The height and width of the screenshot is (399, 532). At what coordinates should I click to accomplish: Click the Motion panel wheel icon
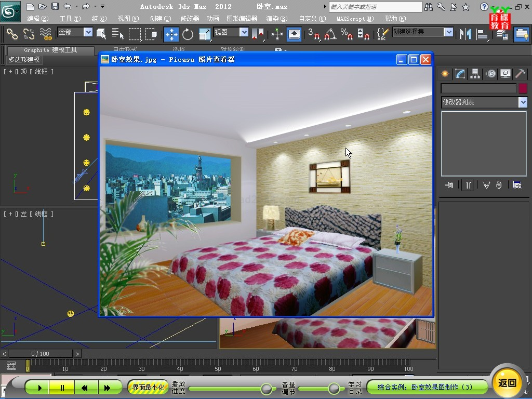click(x=490, y=74)
